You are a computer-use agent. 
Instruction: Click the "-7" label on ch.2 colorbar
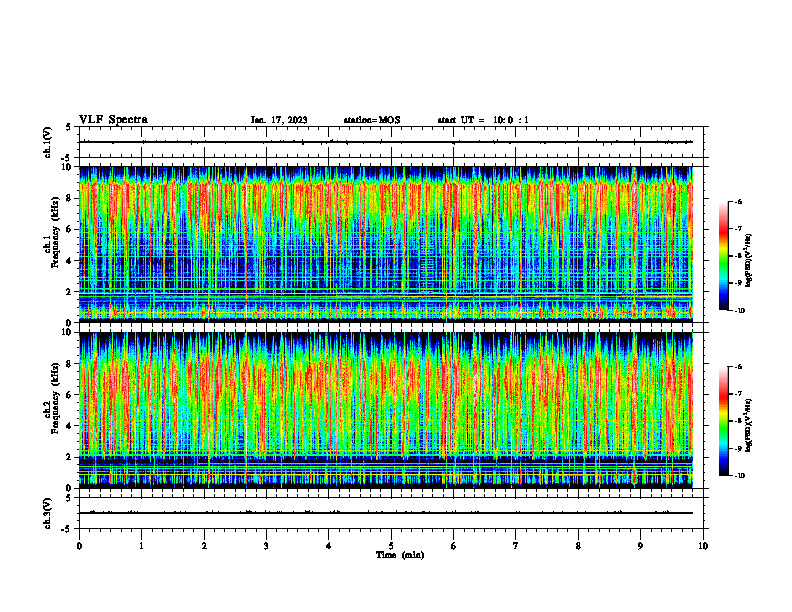tap(738, 394)
